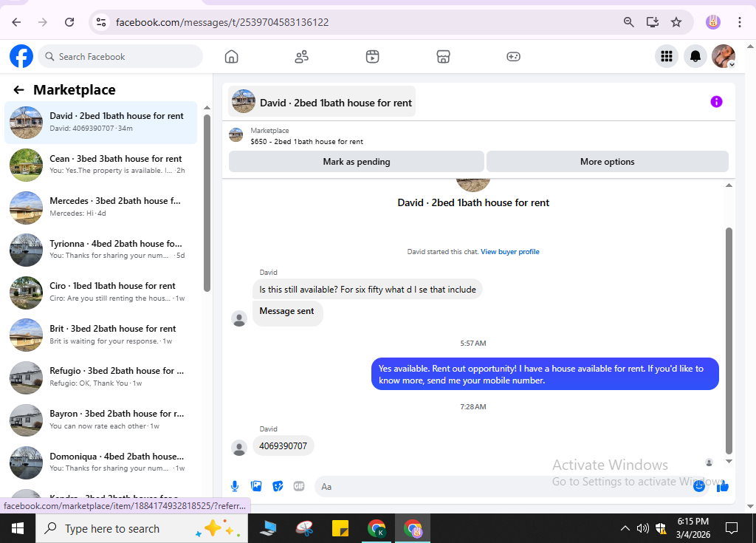The width and height of the screenshot is (756, 543).
Task: Open the Bayron 3bed 2bath conversation
Action: point(100,420)
